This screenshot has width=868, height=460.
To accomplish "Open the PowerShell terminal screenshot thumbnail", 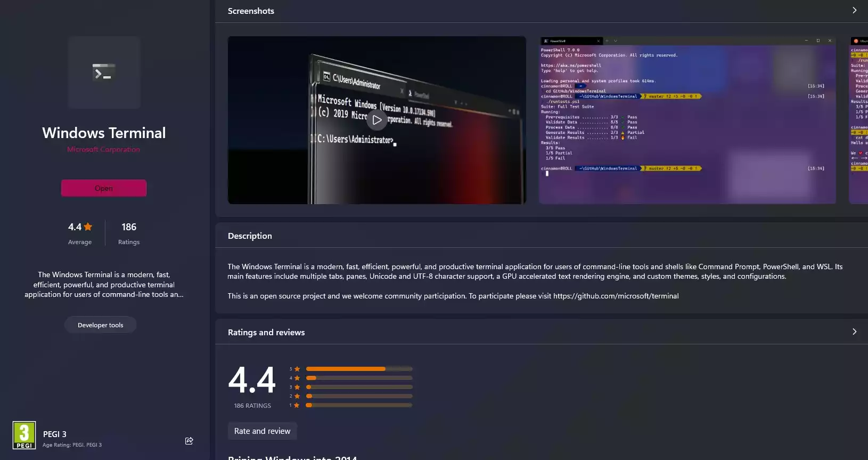I will [x=687, y=120].
